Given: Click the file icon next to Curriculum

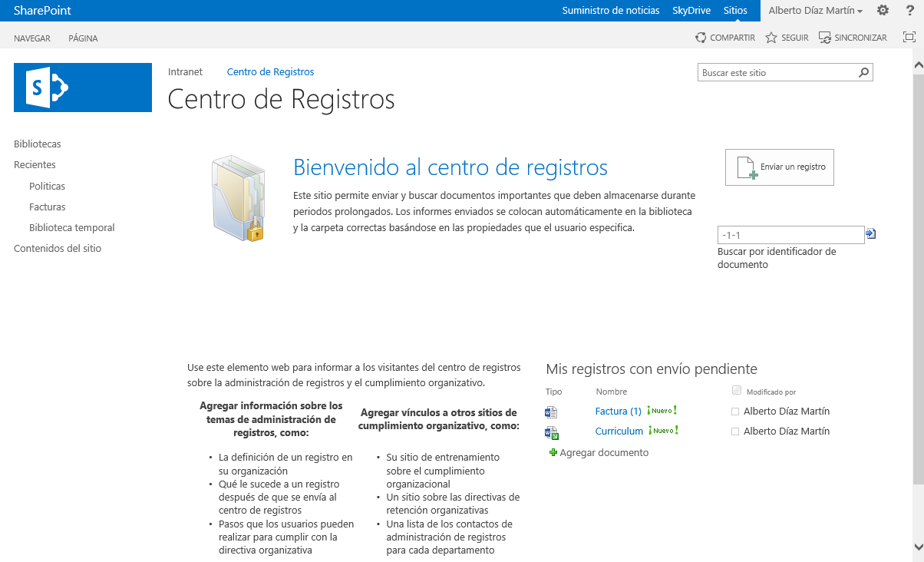Looking at the screenshot, I should tap(551, 432).
